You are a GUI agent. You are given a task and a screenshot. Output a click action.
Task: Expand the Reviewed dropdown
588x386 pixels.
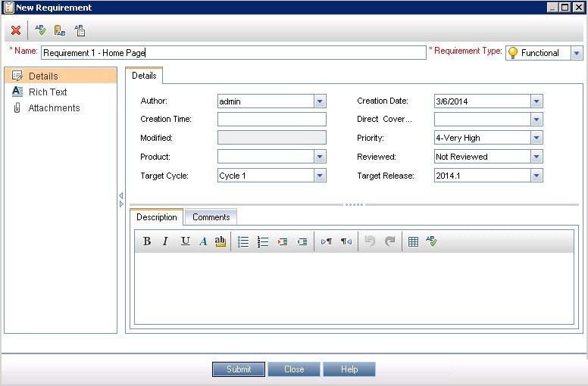click(x=536, y=157)
